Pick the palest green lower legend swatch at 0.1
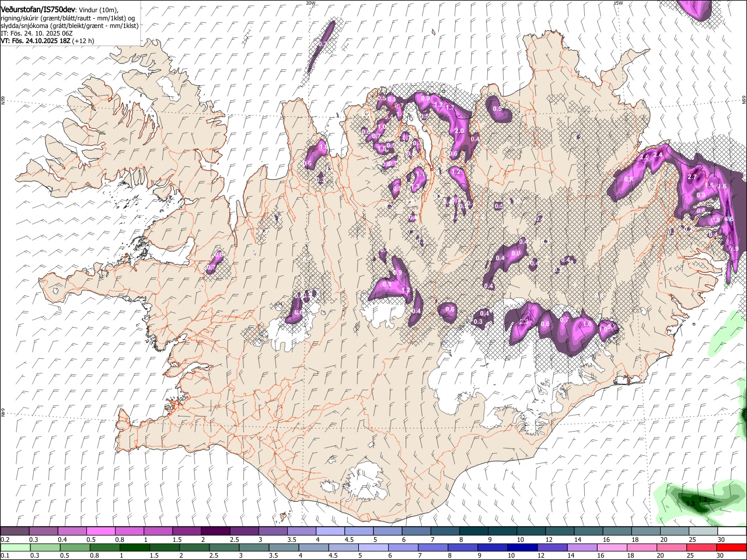This screenshot has height=560, width=747. [15, 547]
